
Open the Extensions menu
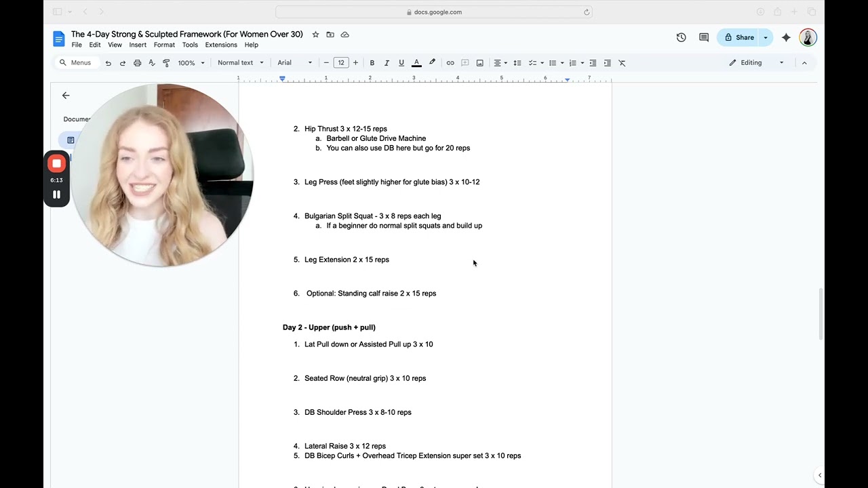[x=221, y=45]
